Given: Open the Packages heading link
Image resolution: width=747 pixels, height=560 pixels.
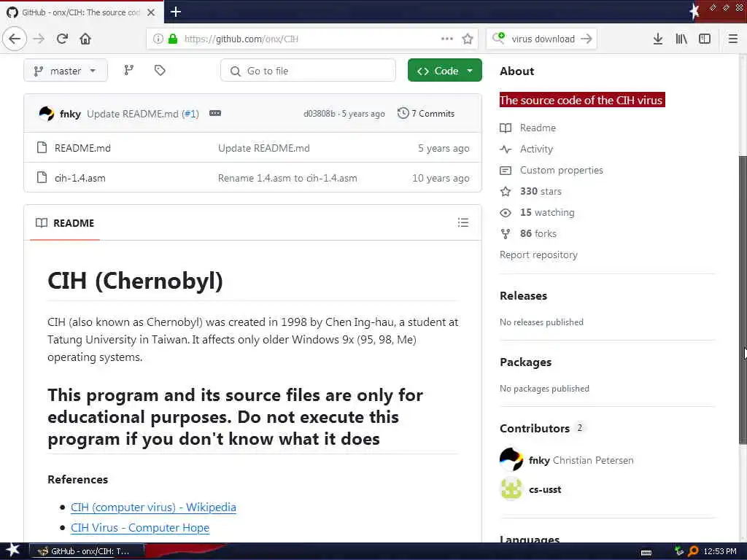Looking at the screenshot, I should pyautogui.click(x=525, y=362).
